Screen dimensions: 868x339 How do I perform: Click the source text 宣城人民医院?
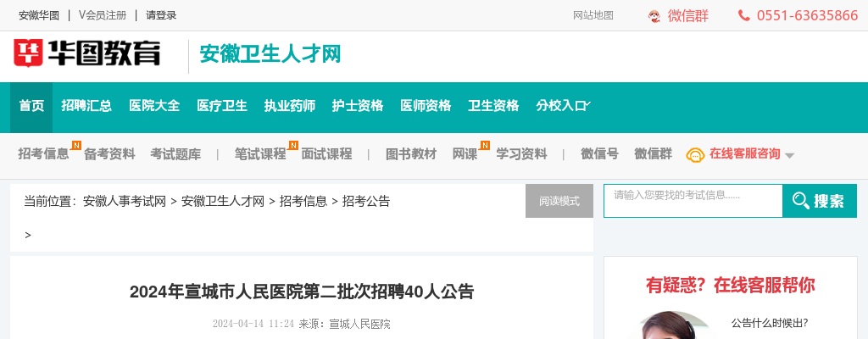(359, 324)
